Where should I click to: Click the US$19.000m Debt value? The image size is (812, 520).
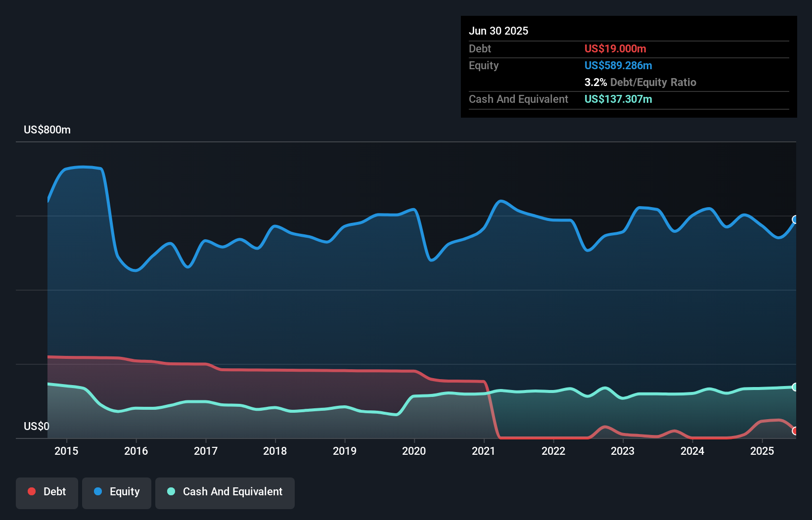coord(615,48)
